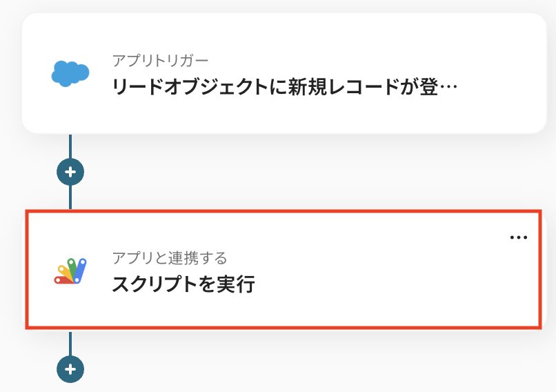Select the スクリプトを実行 title text
The image size is (556, 392).
point(183,284)
